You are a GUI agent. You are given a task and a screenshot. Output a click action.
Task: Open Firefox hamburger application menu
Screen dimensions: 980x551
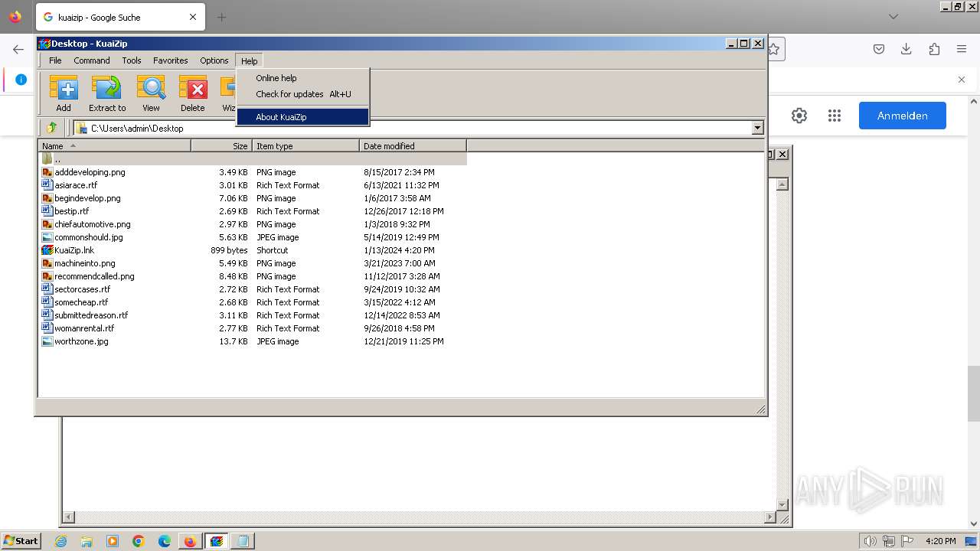[962, 49]
